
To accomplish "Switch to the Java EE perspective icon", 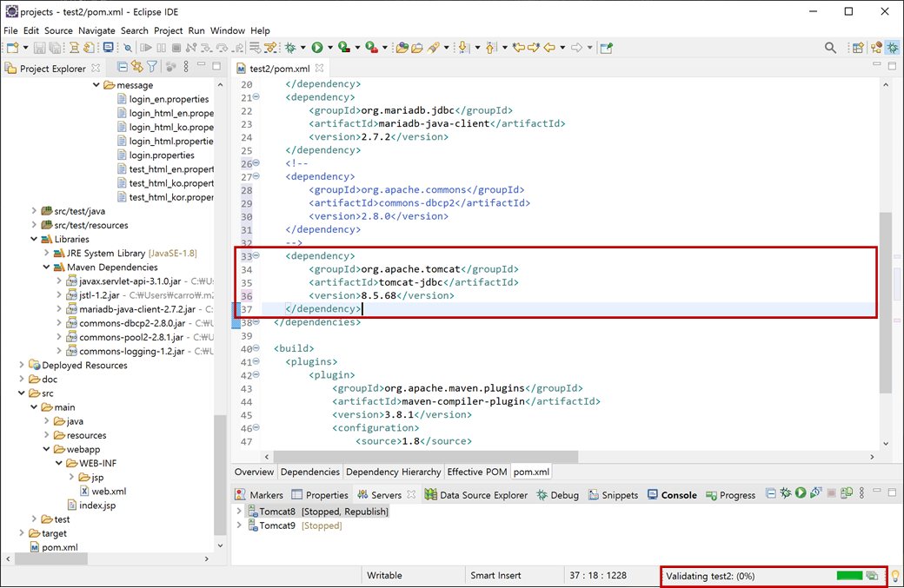I will point(876,48).
